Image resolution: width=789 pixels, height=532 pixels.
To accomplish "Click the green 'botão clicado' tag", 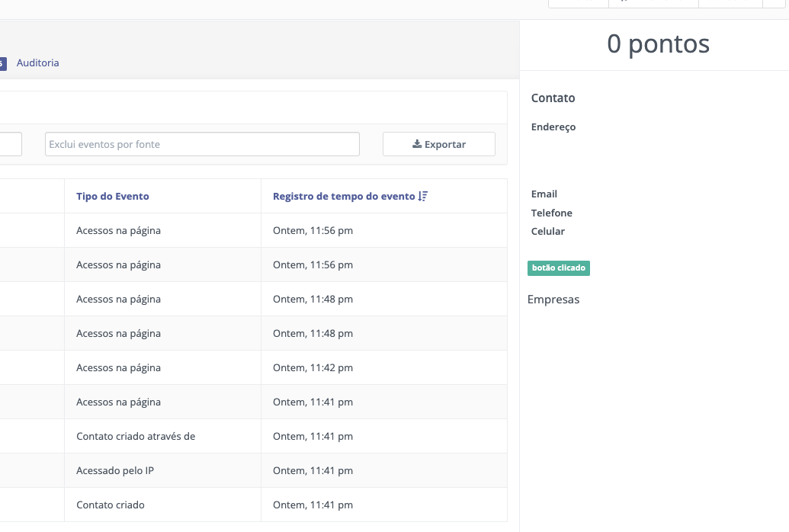I will 559,268.
